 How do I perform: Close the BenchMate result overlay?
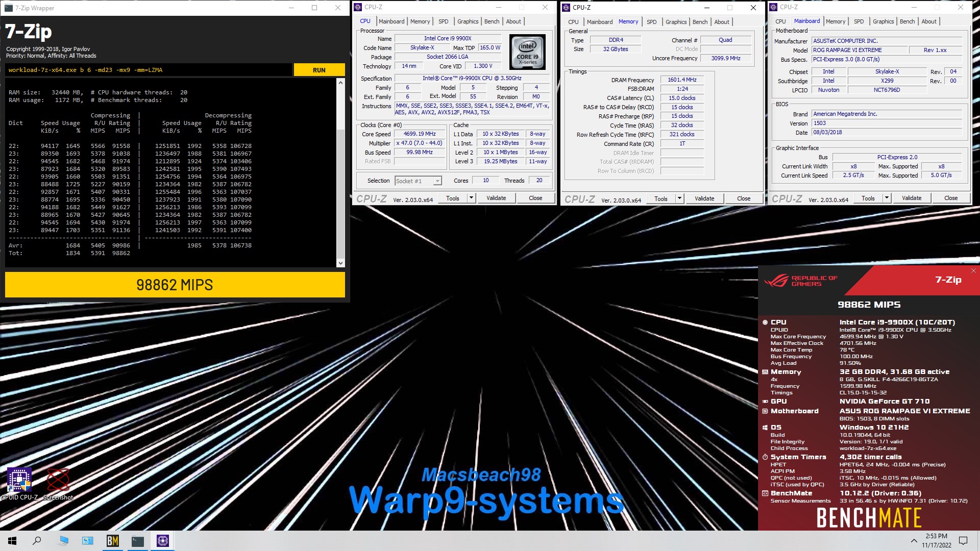click(973, 270)
